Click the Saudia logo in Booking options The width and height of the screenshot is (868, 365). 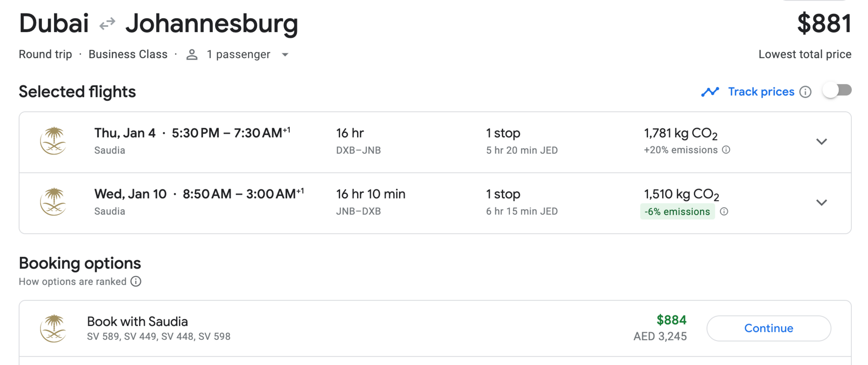[x=54, y=328]
